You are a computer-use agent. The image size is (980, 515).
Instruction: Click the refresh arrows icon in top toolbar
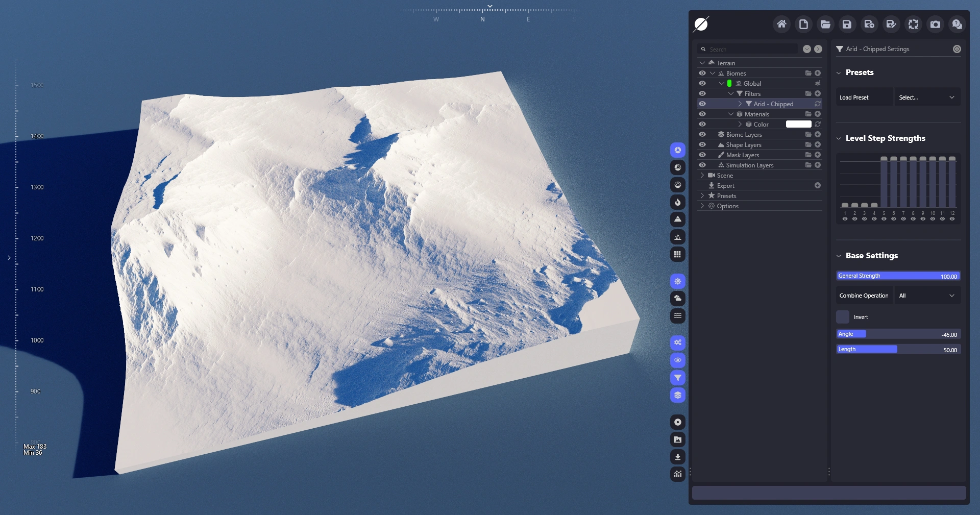[x=913, y=24]
